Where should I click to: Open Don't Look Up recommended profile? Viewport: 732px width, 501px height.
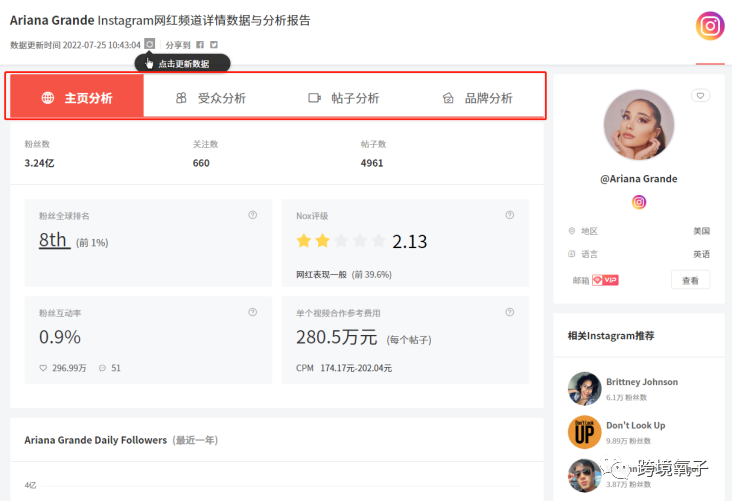pyautogui.click(x=635, y=425)
